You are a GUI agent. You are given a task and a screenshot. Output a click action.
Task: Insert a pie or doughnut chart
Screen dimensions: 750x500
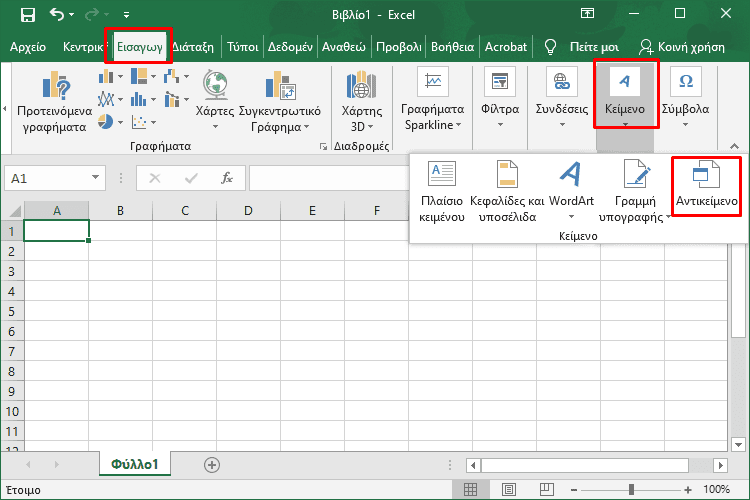(x=110, y=122)
